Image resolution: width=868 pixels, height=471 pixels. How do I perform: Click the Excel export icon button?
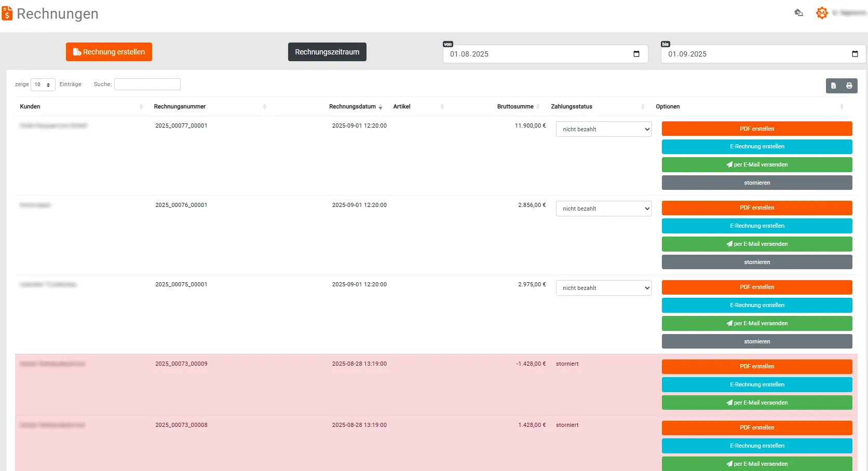pyautogui.click(x=834, y=86)
